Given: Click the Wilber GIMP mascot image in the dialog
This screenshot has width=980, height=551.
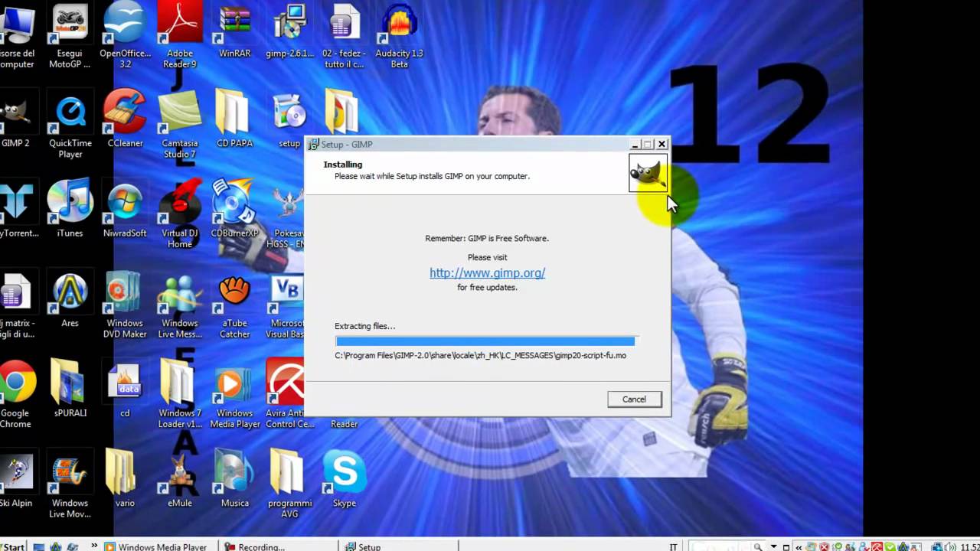Looking at the screenshot, I should [x=648, y=172].
